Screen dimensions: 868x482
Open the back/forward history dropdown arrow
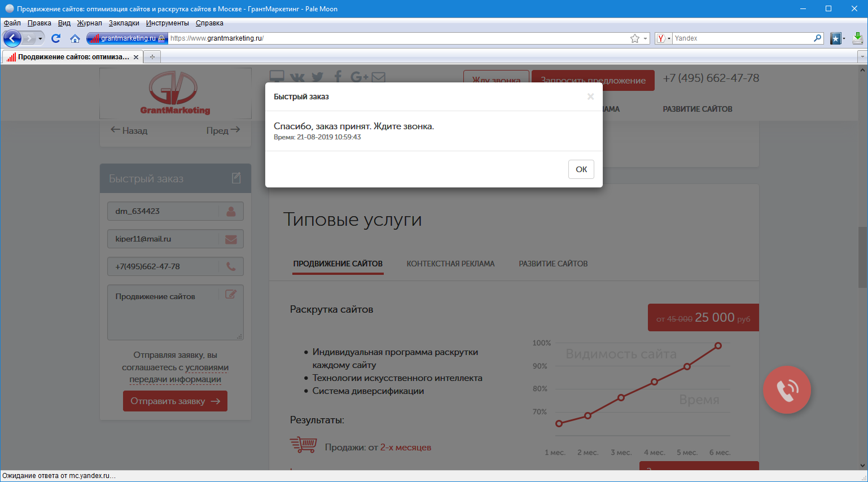40,38
